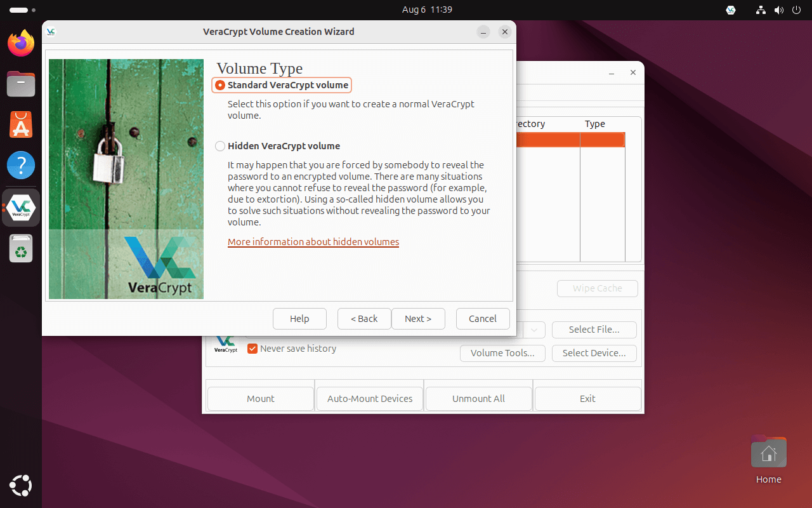The width and height of the screenshot is (812, 508).
Task: Close the Volume Creation Wizard window
Action: (505, 32)
